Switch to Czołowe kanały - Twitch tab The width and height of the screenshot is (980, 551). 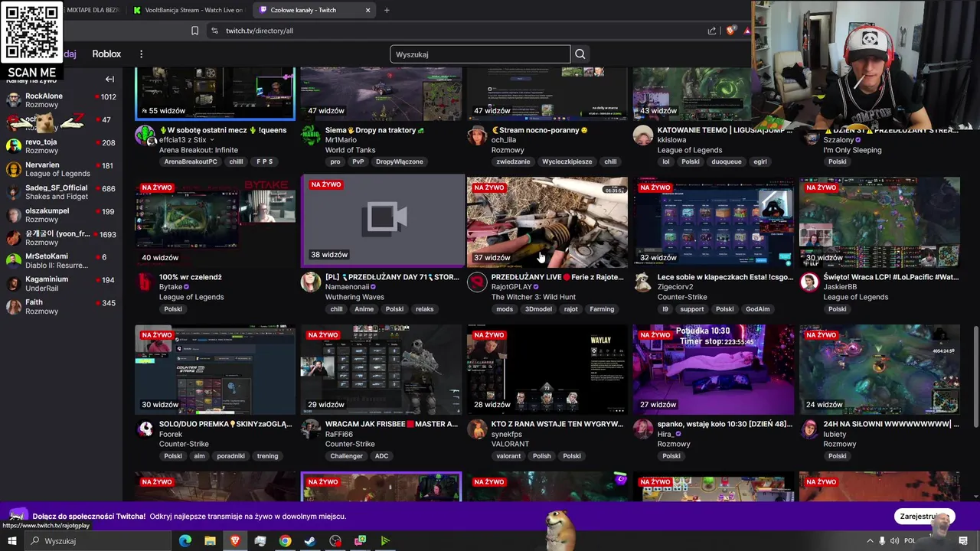[x=314, y=10]
